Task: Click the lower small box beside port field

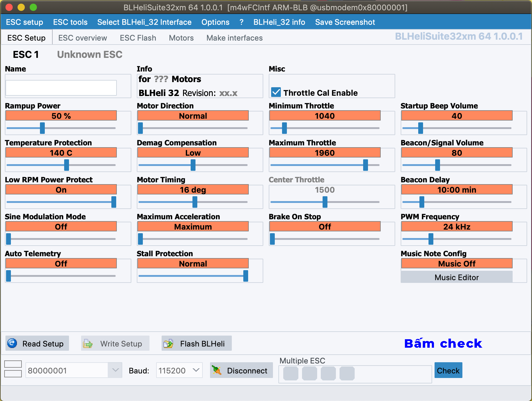Action: point(13,373)
